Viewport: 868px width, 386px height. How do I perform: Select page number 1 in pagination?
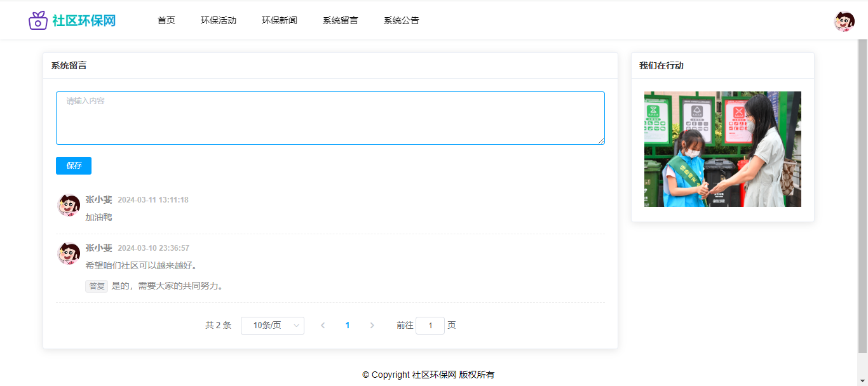coord(348,326)
